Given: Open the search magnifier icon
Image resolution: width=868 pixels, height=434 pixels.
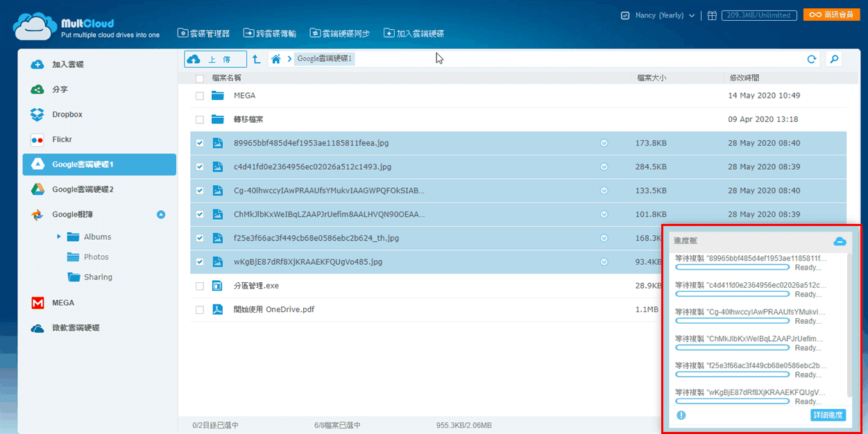Looking at the screenshot, I should [x=834, y=60].
